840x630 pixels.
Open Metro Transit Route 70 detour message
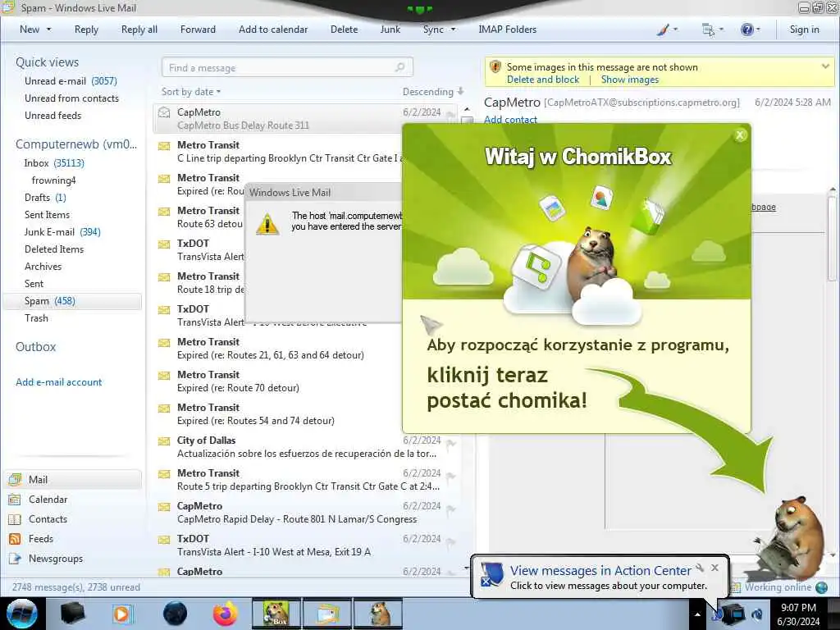point(277,381)
